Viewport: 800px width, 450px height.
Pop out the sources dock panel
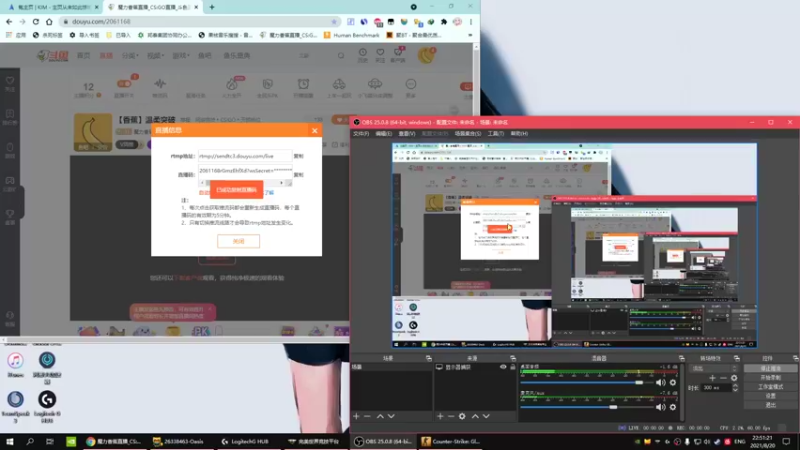coord(513,359)
